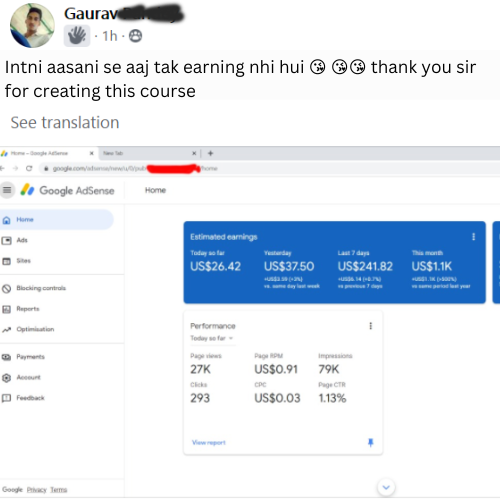Click the This month US$1.1K value
Screen dimensions: 500x500
tap(432, 266)
